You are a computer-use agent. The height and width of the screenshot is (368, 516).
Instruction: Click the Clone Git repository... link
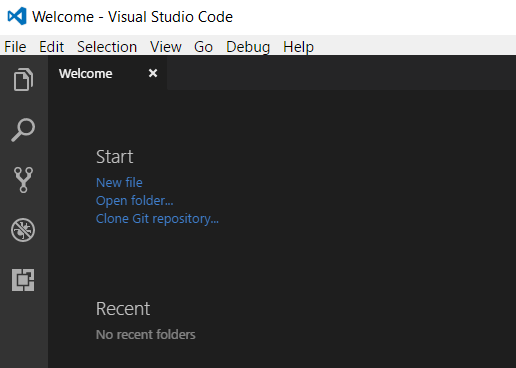pyautogui.click(x=157, y=219)
